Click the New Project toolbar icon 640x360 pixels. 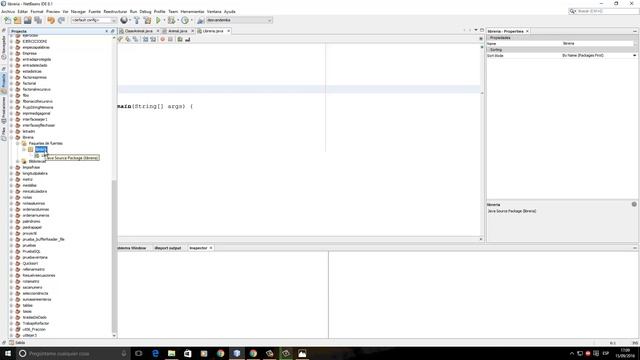(17, 20)
